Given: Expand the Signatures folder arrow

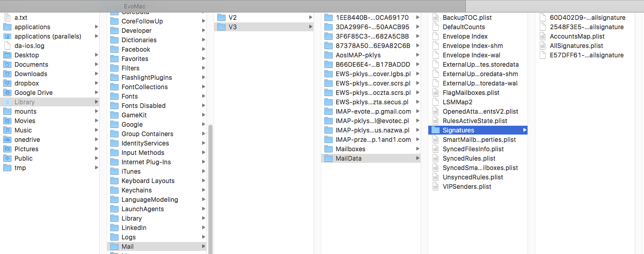Looking at the screenshot, I should [524, 130].
